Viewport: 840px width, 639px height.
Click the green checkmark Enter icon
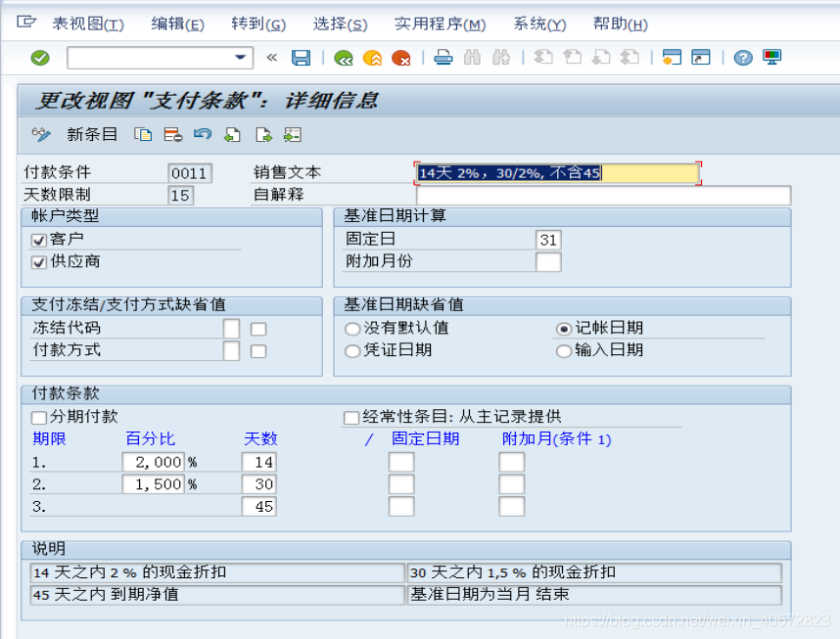(x=40, y=58)
